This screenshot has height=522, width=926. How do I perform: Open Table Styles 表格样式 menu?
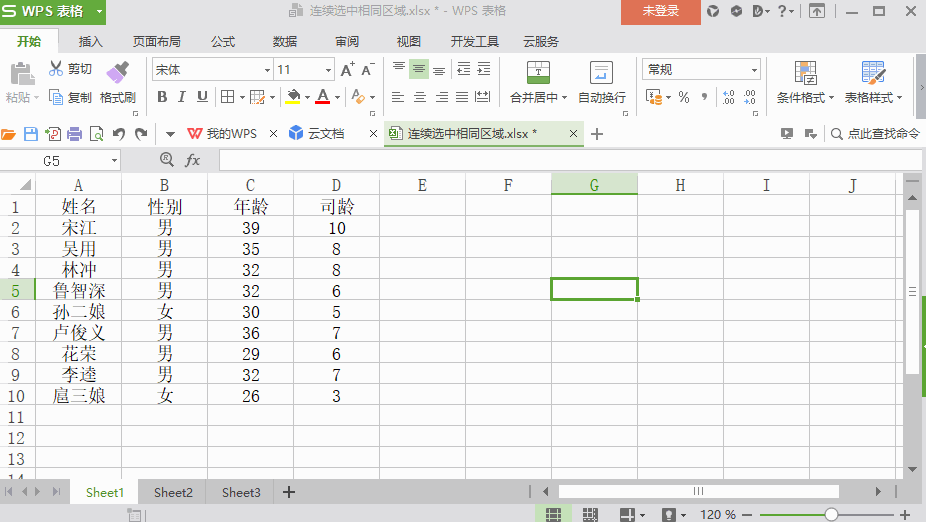point(873,82)
